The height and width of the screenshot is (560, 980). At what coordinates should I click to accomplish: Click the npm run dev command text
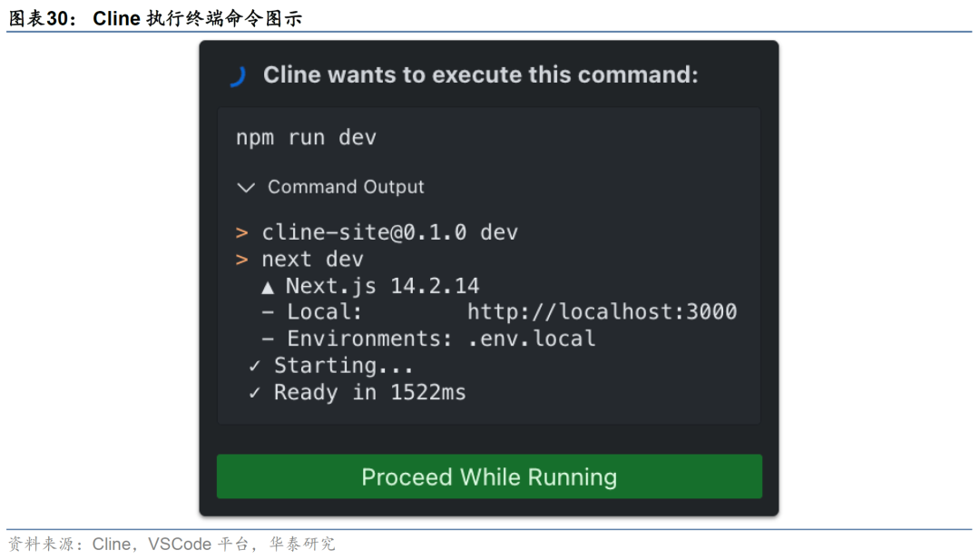click(306, 138)
